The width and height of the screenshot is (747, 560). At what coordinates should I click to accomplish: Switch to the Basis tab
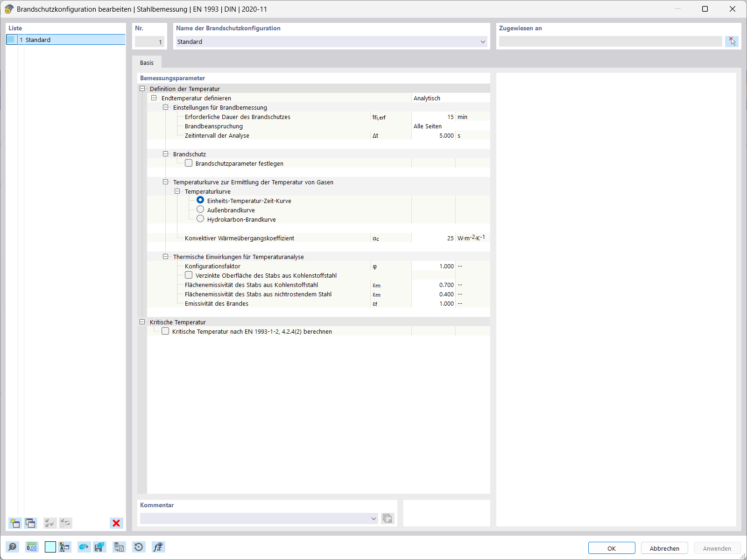coord(147,62)
